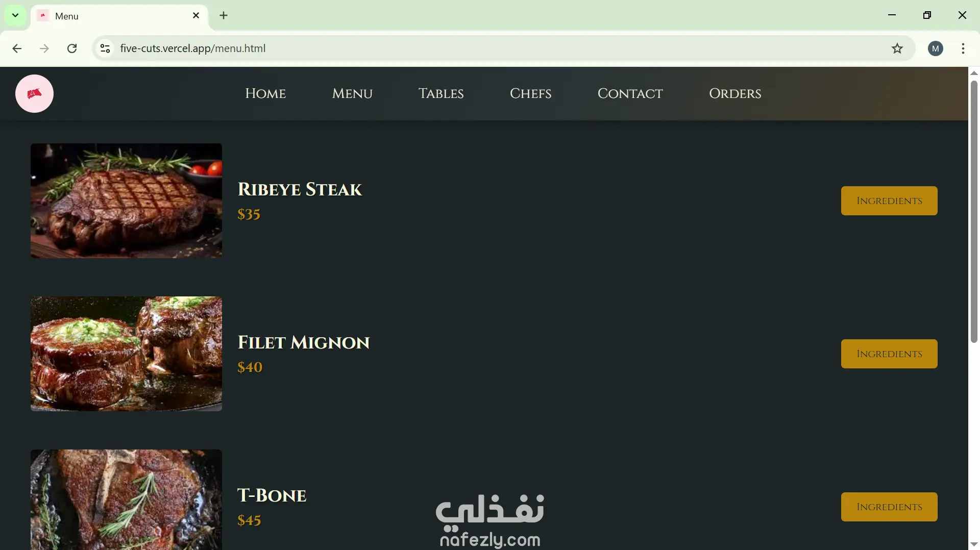The width and height of the screenshot is (980, 550).
Task: Select the Menu browser tab
Action: (x=120, y=16)
